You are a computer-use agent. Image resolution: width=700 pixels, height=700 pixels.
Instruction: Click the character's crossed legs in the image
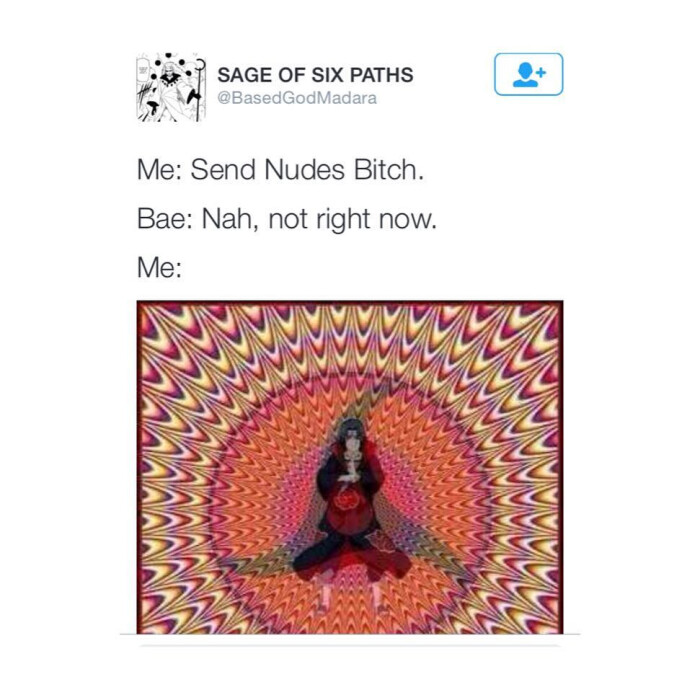tap(351, 558)
